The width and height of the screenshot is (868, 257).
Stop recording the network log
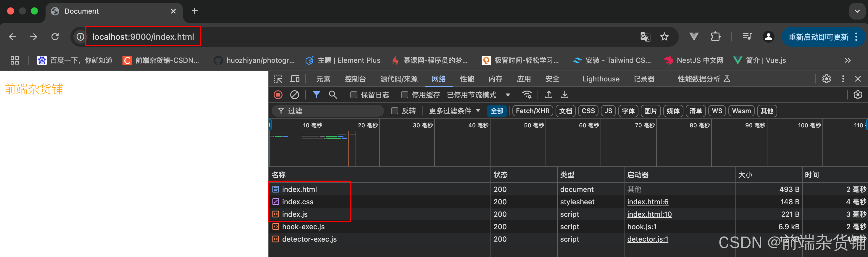[x=278, y=95]
